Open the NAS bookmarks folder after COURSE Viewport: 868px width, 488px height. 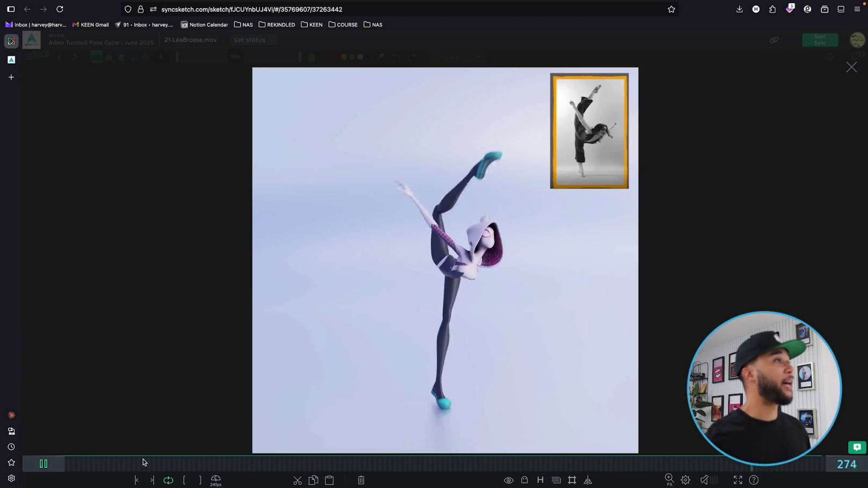pyautogui.click(x=373, y=25)
